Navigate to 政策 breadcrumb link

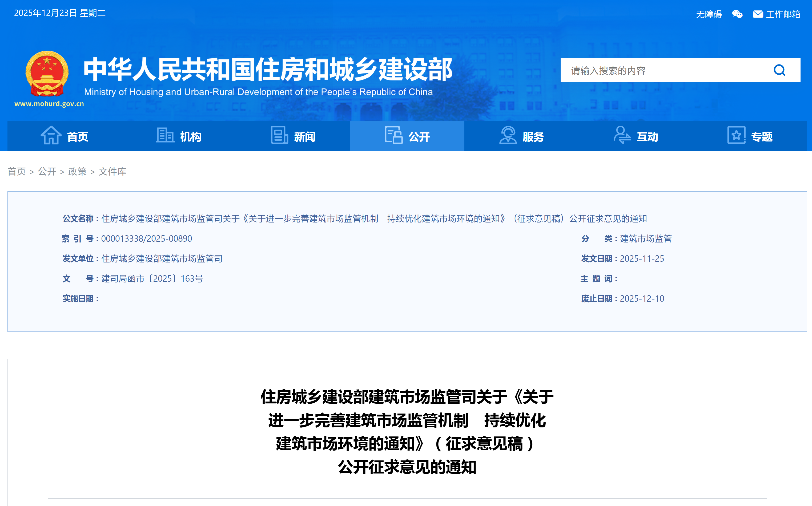(77, 171)
